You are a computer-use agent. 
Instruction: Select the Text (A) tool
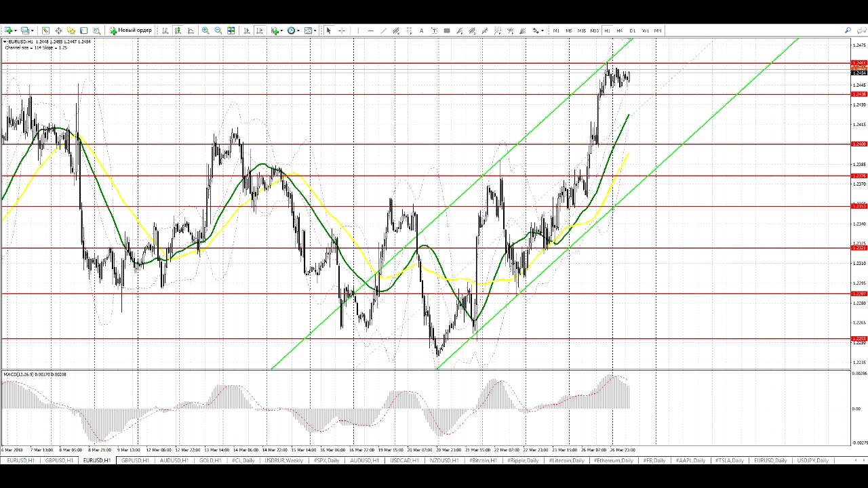(x=421, y=30)
